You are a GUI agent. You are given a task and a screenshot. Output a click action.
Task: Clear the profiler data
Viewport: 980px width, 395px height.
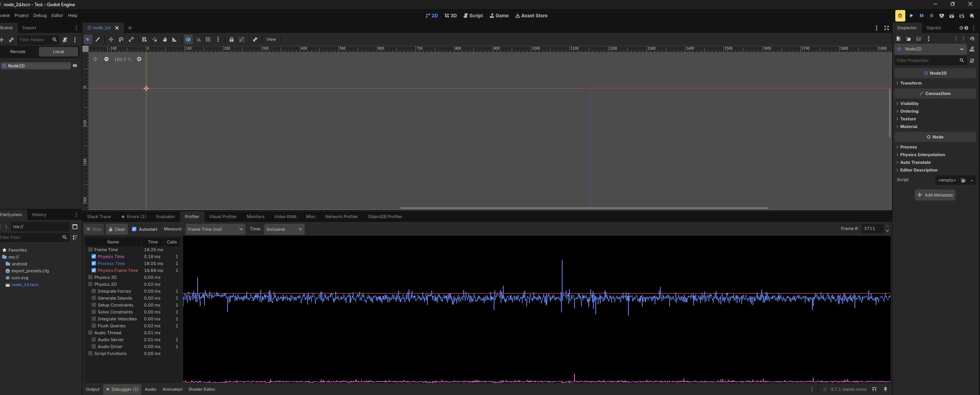coord(117,229)
